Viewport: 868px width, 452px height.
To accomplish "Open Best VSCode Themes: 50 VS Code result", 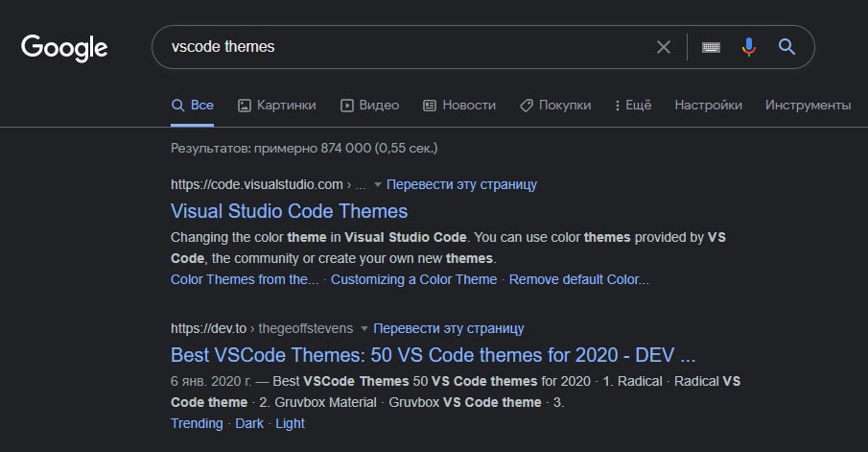I will tap(433, 355).
